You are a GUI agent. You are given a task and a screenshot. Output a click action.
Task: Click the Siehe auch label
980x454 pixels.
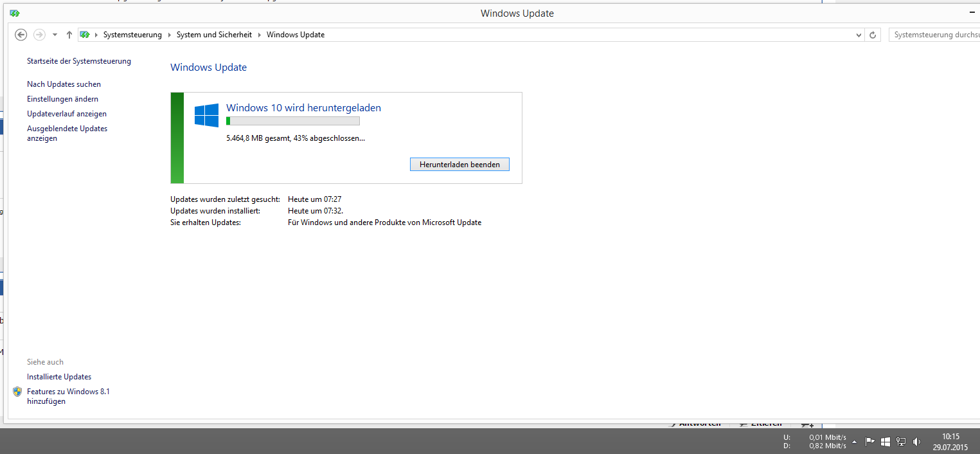(x=45, y=362)
